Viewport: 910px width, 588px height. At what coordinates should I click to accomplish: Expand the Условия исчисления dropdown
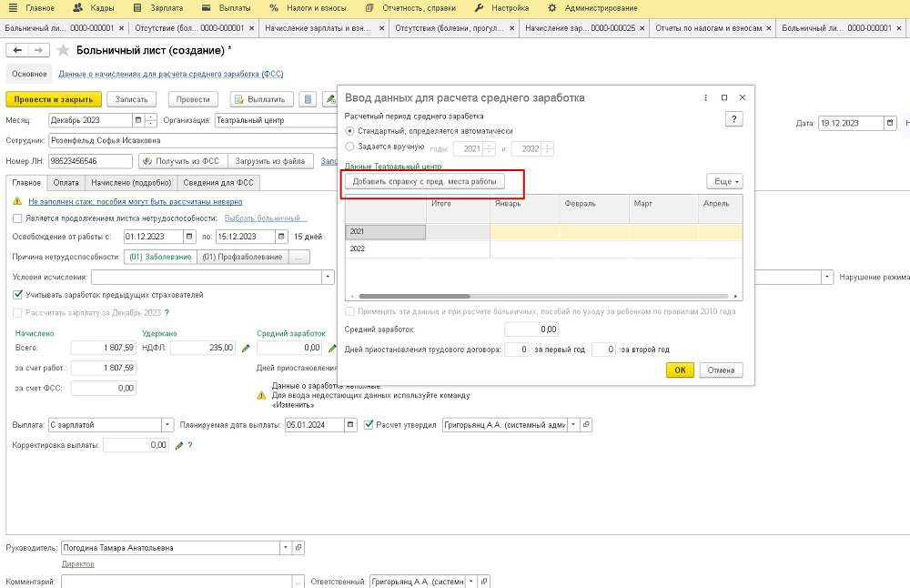pyautogui.click(x=328, y=277)
